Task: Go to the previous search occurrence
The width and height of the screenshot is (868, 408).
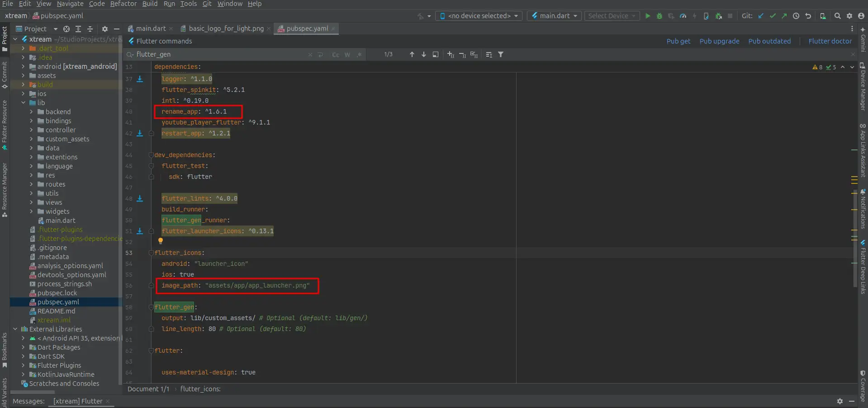Action: pyautogui.click(x=412, y=54)
